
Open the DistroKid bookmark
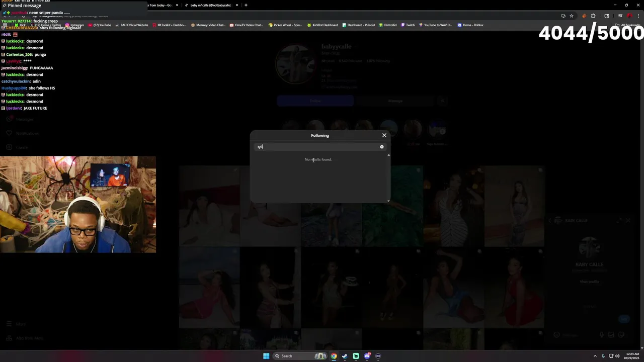388,25
